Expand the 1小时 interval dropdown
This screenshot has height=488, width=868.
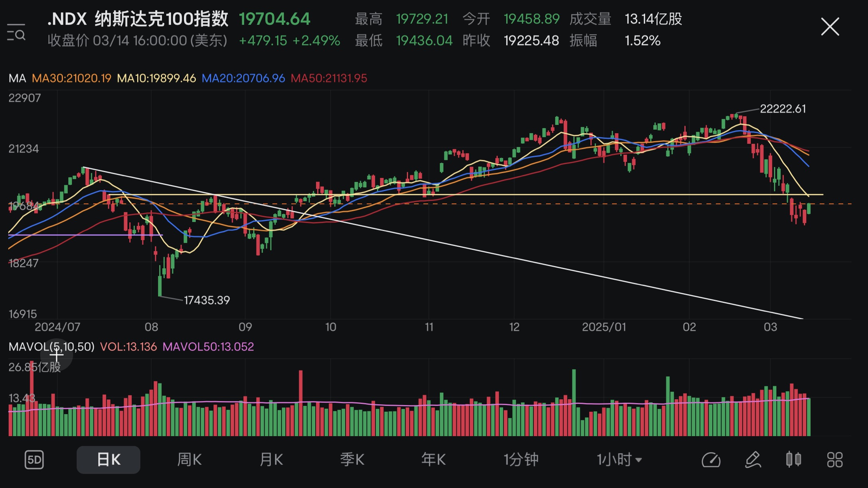[x=619, y=460]
